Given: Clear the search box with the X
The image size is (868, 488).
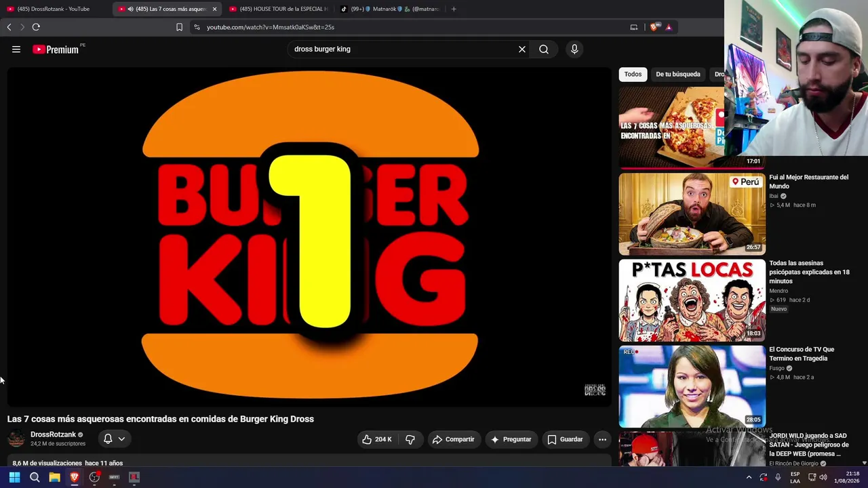Looking at the screenshot, I should coord(522,49).
